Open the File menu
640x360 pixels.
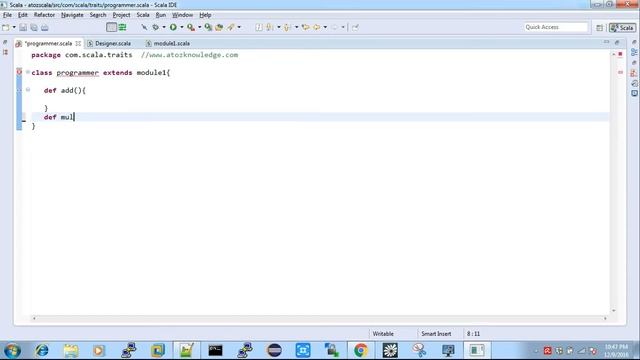[7, 15]
